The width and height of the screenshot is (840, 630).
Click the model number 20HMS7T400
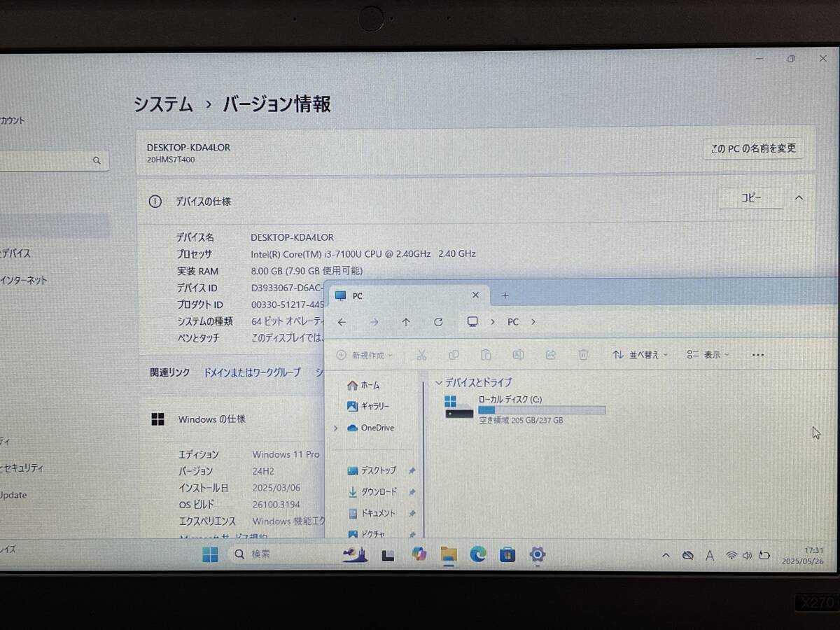(171, 160)
